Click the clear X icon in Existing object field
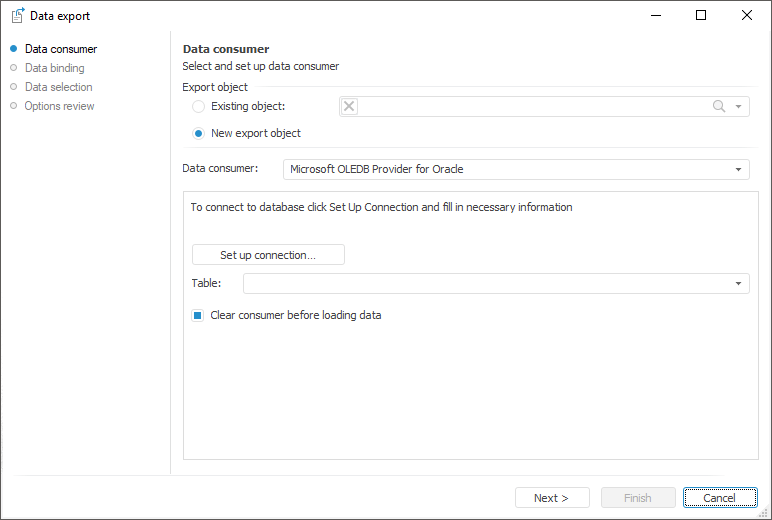 tap(349, 106)
